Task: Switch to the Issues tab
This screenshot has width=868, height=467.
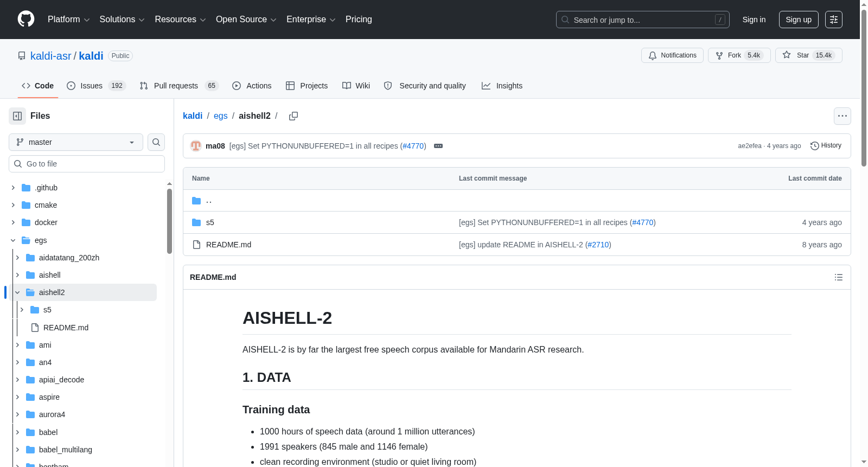Action: tap(96, 86)
